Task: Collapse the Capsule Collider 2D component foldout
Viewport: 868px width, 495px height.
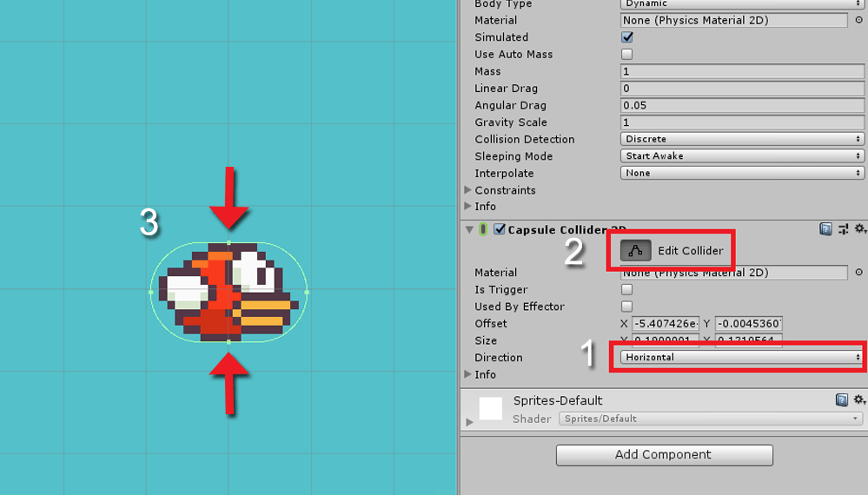Action: (469, 229)
